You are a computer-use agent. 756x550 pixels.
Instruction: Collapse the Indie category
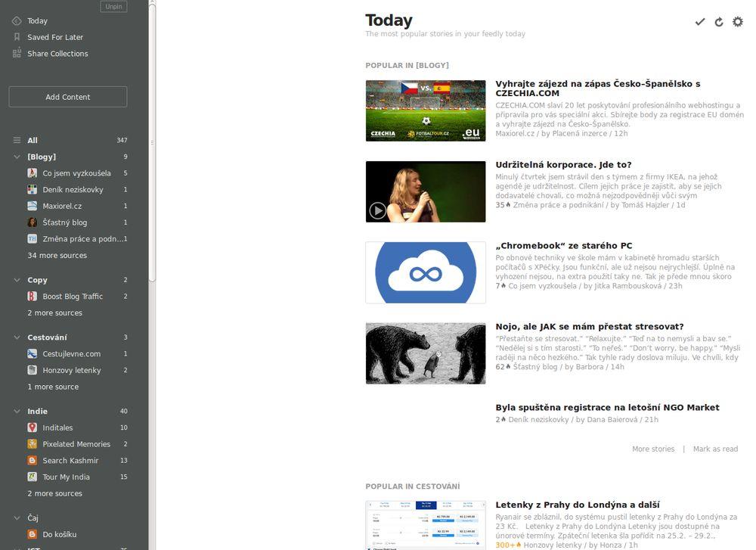click(x=17, y=411)
